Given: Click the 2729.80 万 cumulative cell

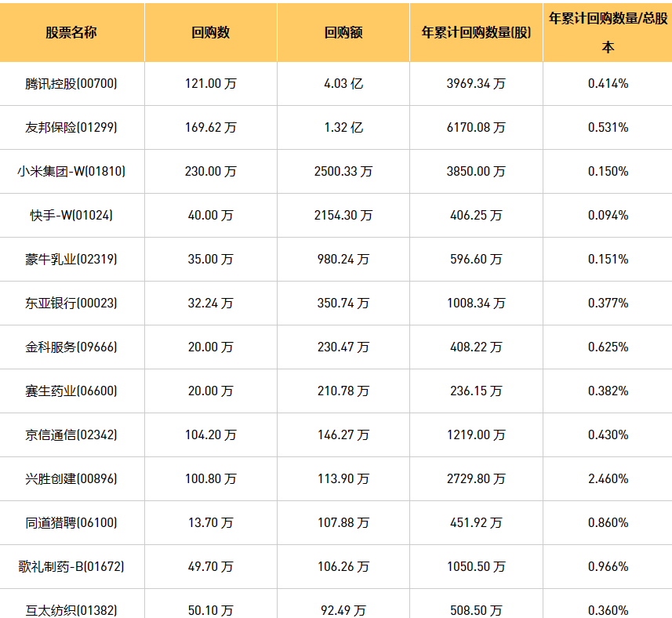Looking at the screenshot, I should [x=476, y=478].
